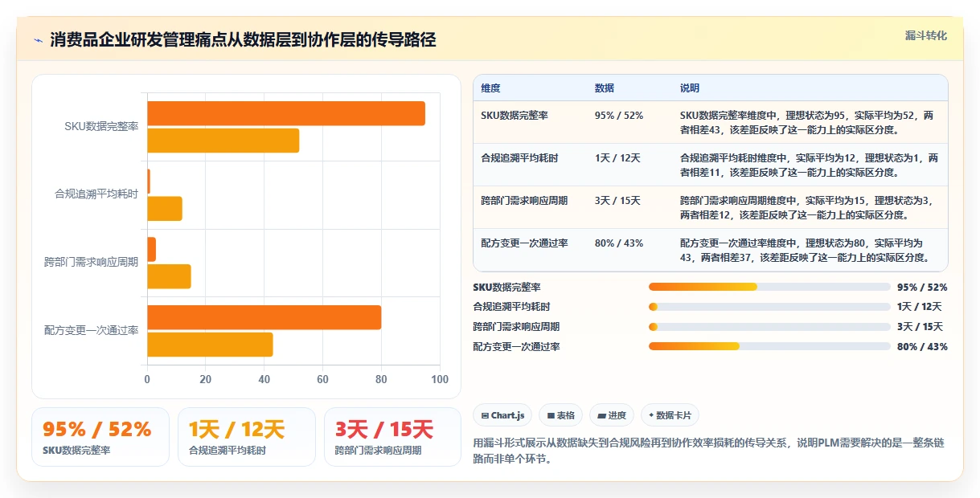
Task: Click 配方变更一次通过率 in the table's first column
Action: click(524, 243)
